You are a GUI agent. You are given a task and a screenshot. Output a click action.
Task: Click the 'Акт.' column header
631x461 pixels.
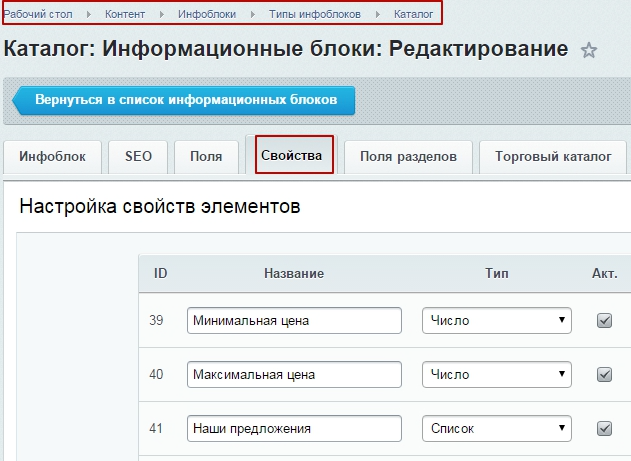click(604, 274)
